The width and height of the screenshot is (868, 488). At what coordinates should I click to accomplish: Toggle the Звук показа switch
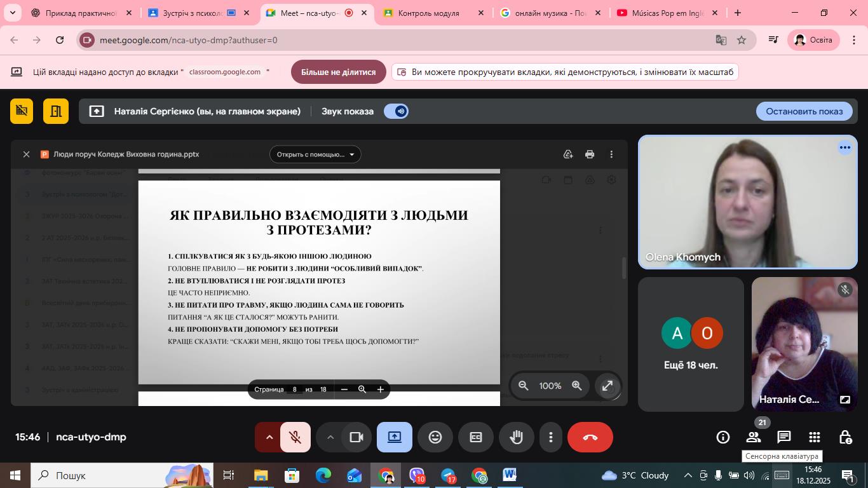pos(396,111)
